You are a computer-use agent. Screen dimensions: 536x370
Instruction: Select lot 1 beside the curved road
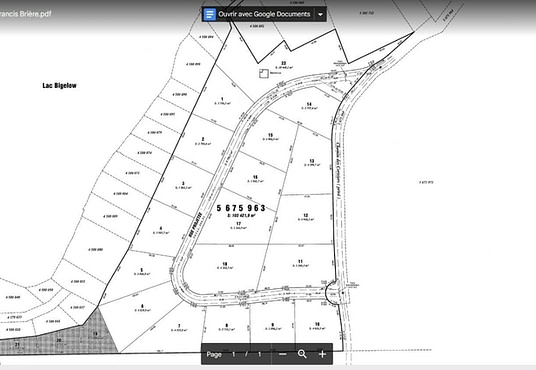click(222, 99)
